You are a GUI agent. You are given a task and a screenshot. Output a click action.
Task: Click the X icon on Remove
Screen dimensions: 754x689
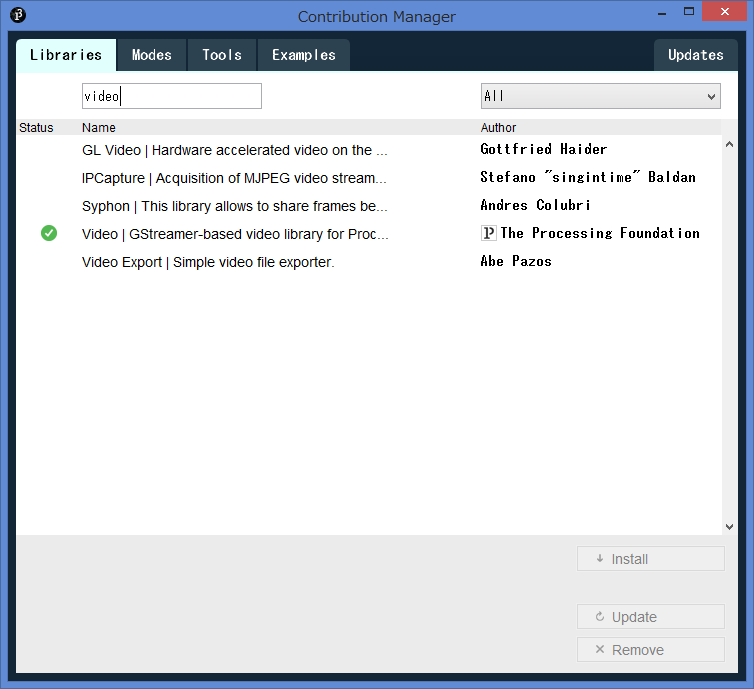(x=600, y=649)
